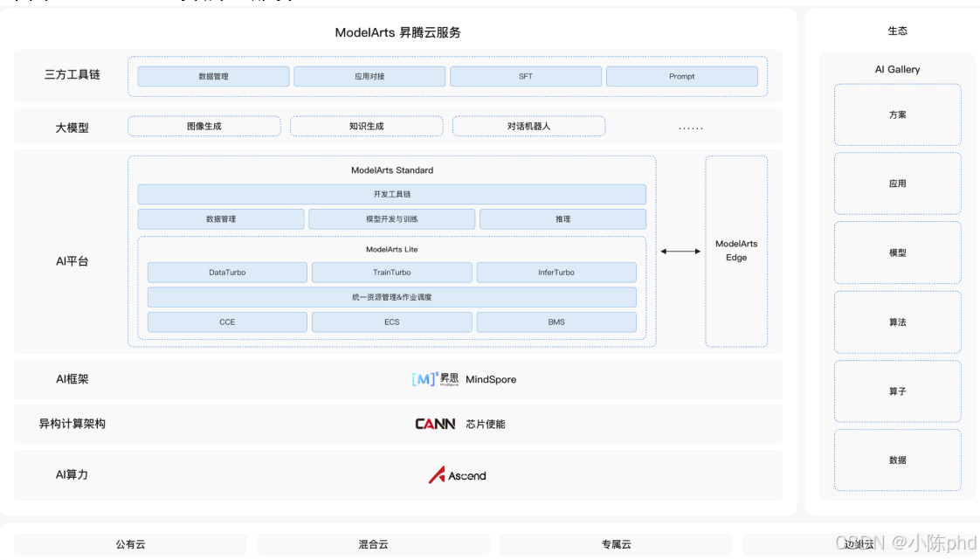Select the 应用对接 box

(369, 76)
